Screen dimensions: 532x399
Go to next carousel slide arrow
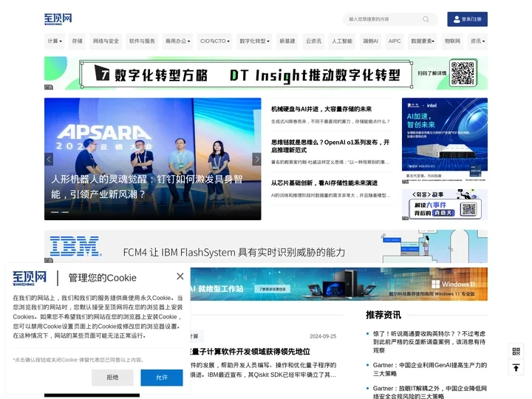(x=257, y=159)
